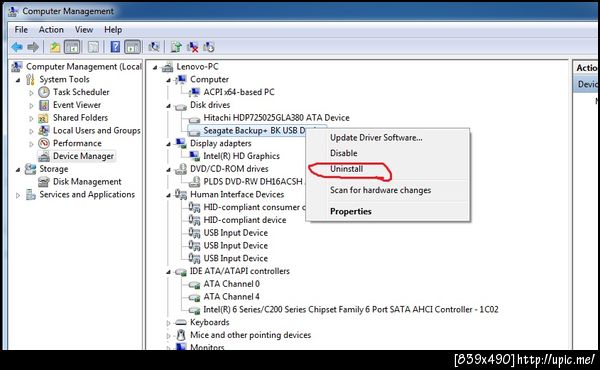This screenshot has width=600, height=370.
Task: Collapse the Human Interface Devices category
Action: 168,195
